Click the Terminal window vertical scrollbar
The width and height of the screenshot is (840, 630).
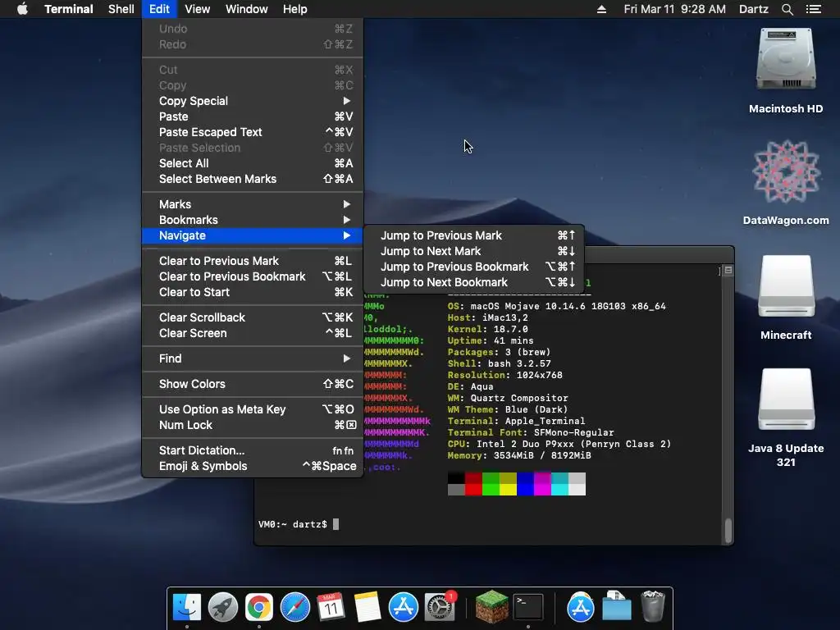[x=728, y=531]
